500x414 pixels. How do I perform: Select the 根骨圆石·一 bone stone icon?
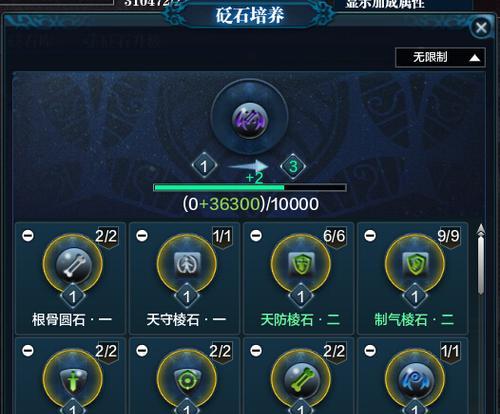[x=73, y=265]
